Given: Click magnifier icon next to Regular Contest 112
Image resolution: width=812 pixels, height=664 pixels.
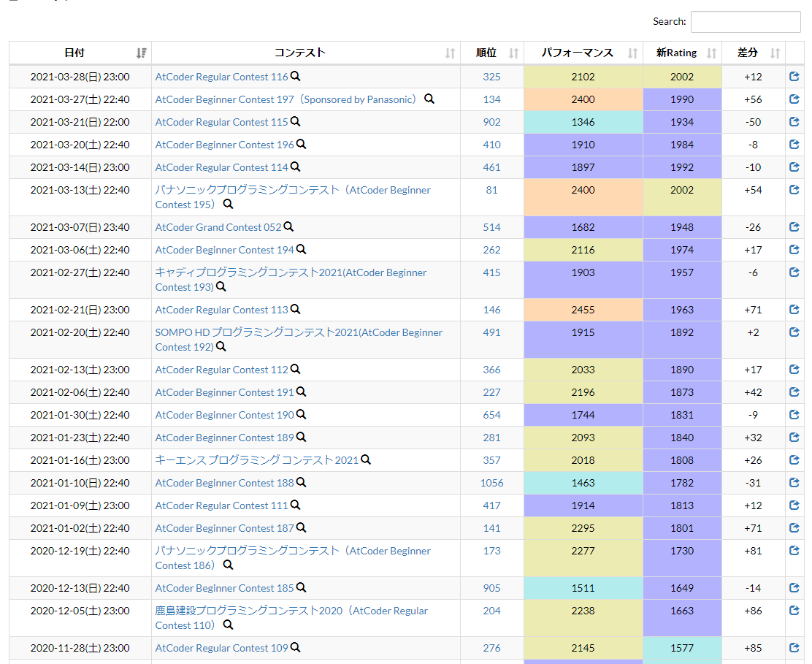Looking at the screenshot, I should 295,370.
